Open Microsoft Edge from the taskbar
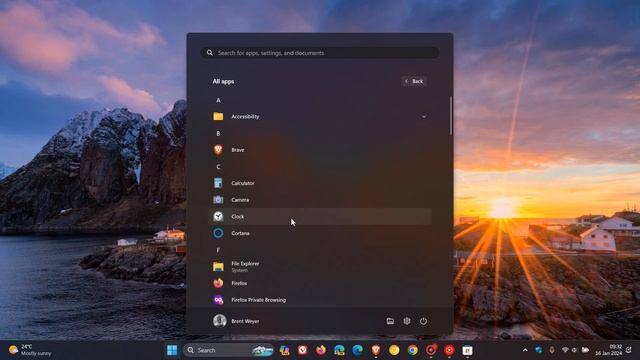This screenshot has width=640, height=360. pos(358,350)
